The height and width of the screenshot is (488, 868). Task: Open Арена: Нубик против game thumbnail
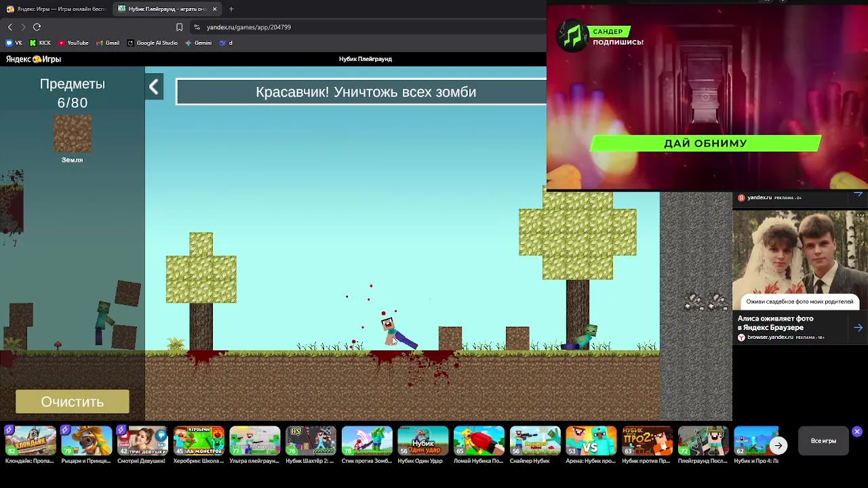pos(591,441)
